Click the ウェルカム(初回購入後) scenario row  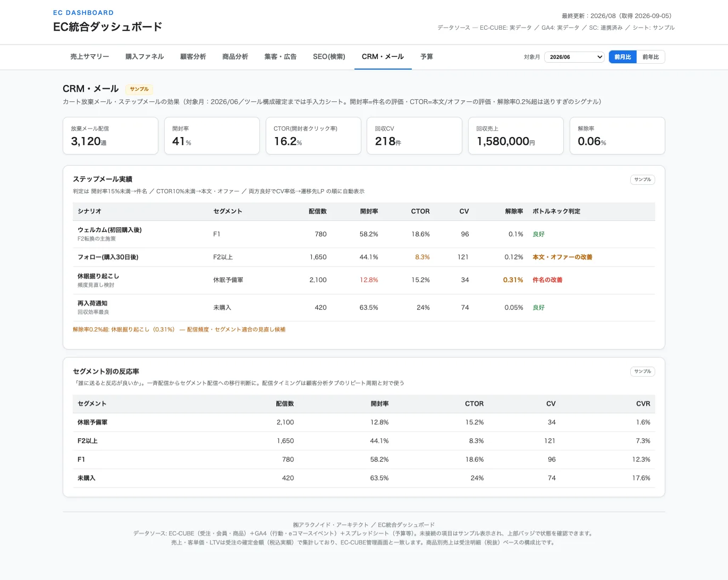coord(364,234)
